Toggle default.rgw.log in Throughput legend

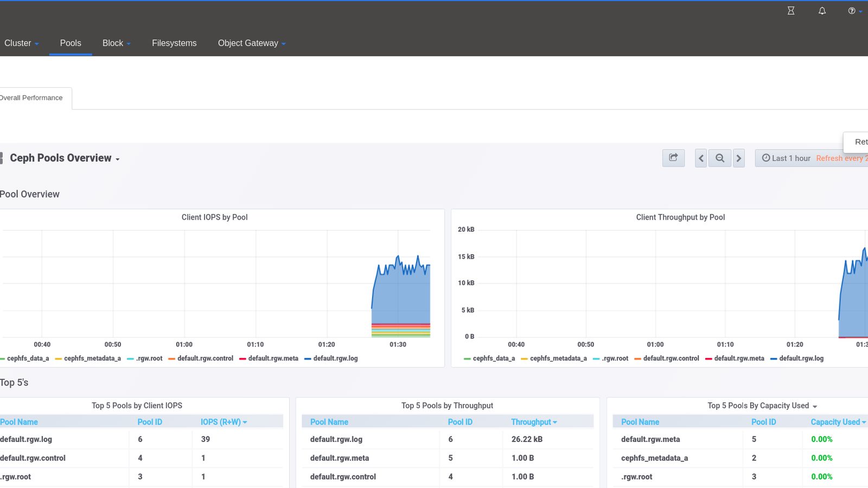coord(801,358)
